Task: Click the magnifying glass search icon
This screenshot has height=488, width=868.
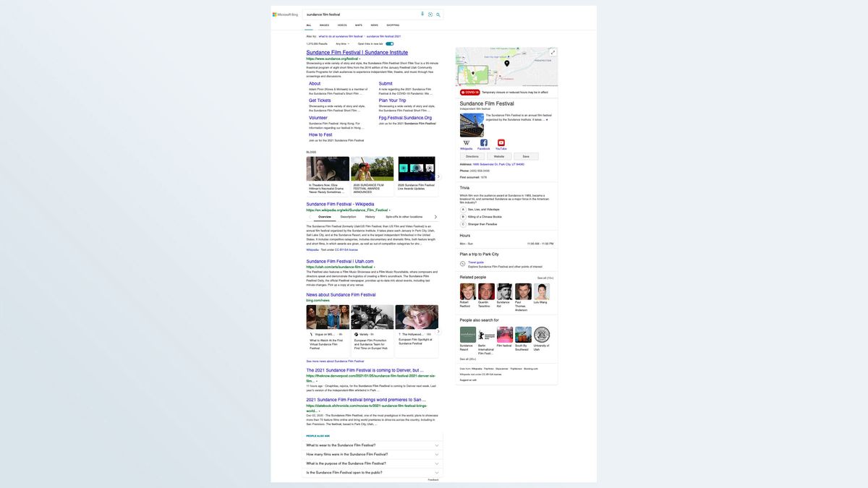Action: tap(438, 14)
